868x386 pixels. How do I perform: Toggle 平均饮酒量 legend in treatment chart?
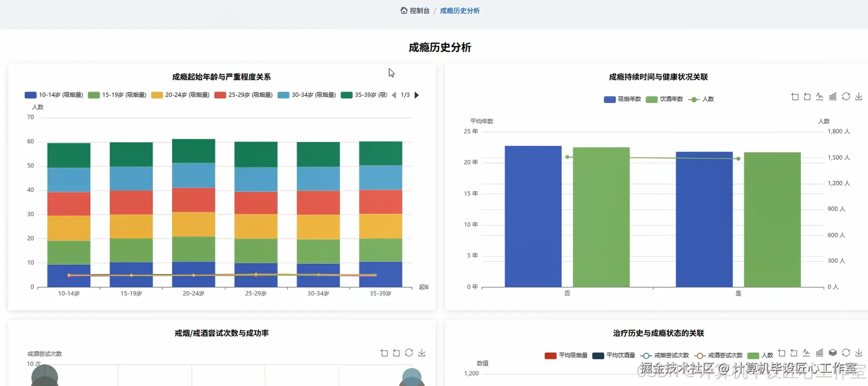[614, 355]
